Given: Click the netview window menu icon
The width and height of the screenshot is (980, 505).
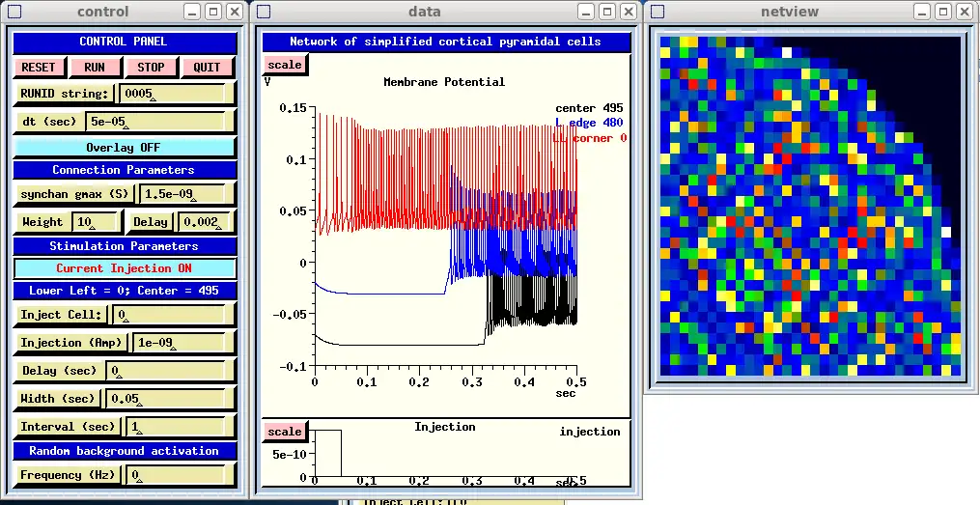Looking at the screenshot, I should (658, 12).
